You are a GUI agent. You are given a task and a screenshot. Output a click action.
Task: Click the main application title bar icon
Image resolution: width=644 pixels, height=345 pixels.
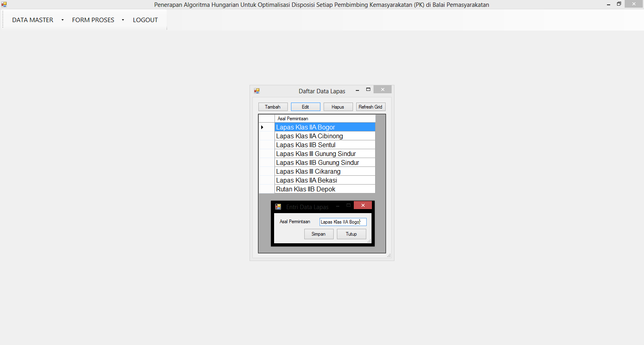[4, 4]
